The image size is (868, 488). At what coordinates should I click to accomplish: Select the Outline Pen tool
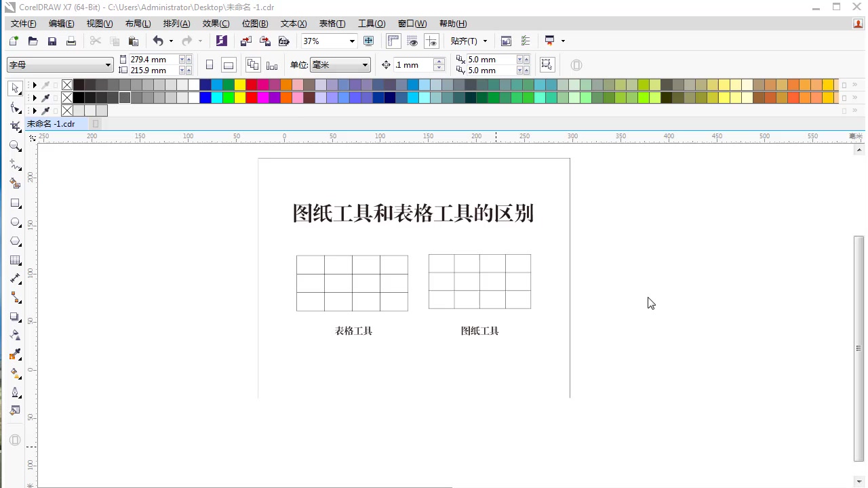coord(15,392)
